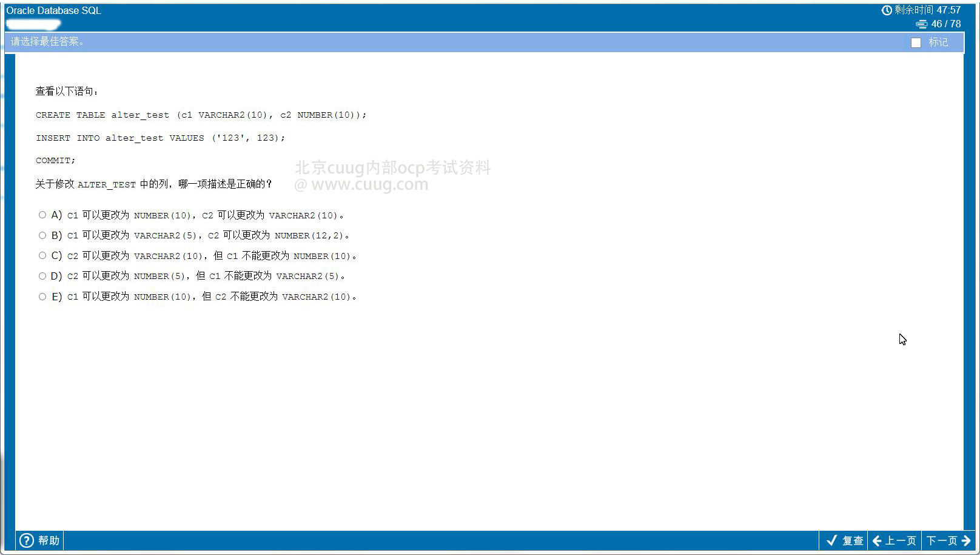Viewport: 980px width, 555px height.
Task: Select answer option C radio button
Action: tap(42, 255)
